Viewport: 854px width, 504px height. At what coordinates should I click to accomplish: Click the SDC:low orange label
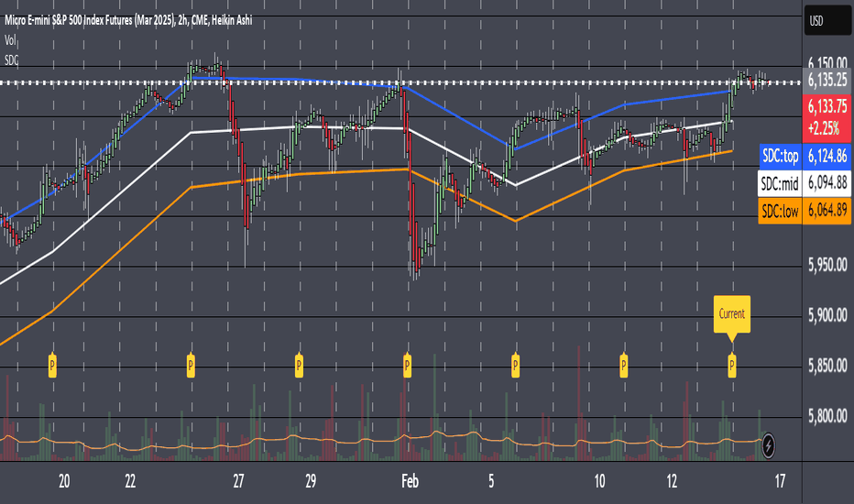click(780, 211)
